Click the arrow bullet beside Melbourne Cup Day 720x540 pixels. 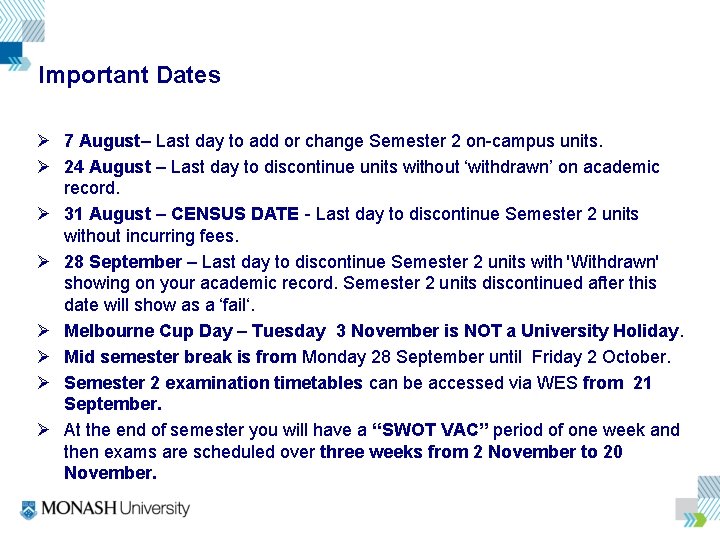(45, 330)
